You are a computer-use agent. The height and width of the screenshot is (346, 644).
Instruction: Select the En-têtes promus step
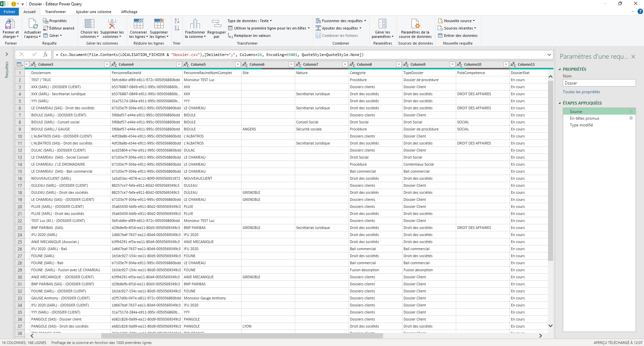pos(599,118)
